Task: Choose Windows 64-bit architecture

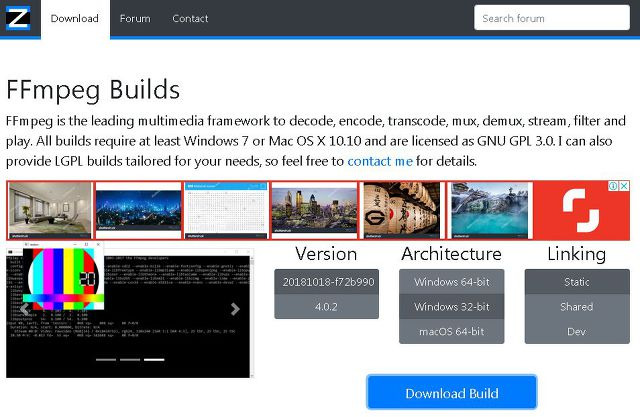Action: pyautogui.click(x=451, y=282)
